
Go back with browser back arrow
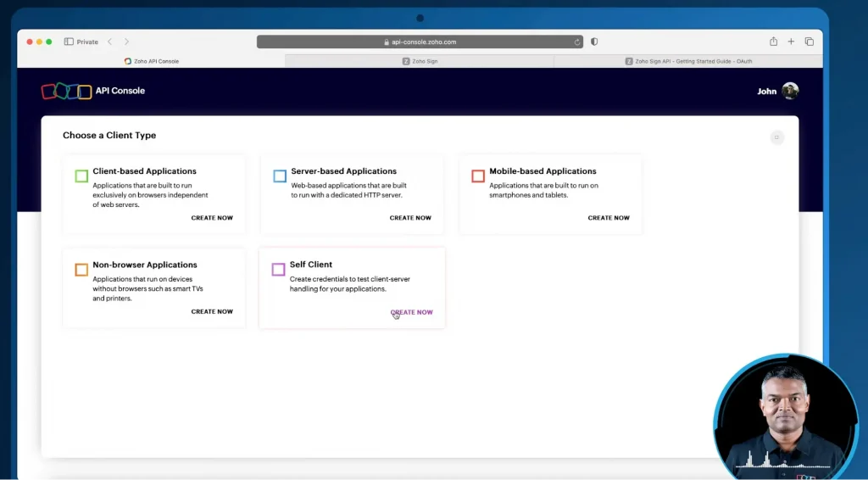(109, 42)
